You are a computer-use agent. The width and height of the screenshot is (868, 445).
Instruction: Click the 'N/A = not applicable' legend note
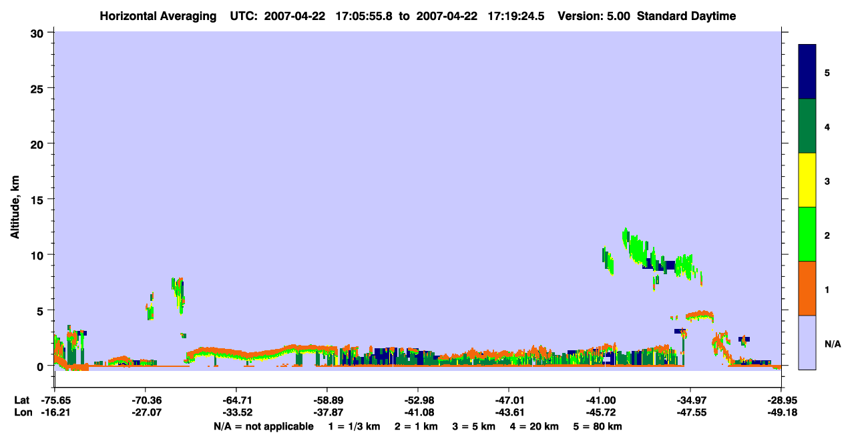(263, 426)
